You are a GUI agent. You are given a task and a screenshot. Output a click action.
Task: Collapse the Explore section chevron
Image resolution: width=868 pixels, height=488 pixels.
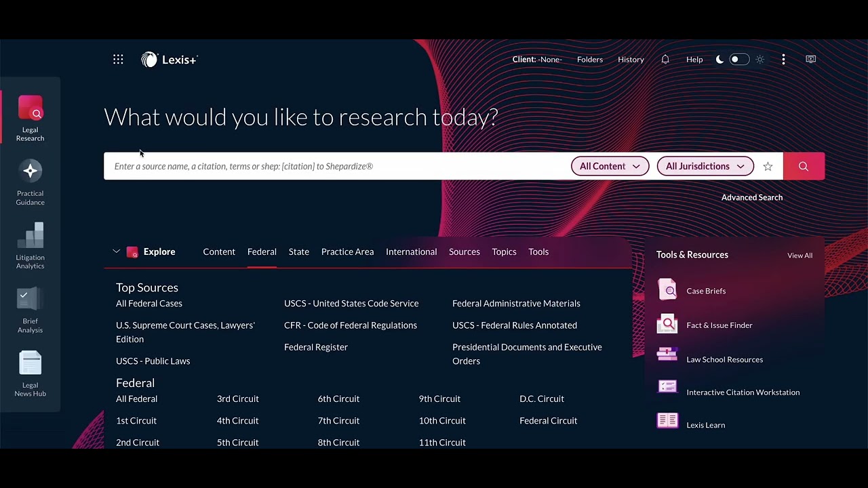click(x=116, y=251)
